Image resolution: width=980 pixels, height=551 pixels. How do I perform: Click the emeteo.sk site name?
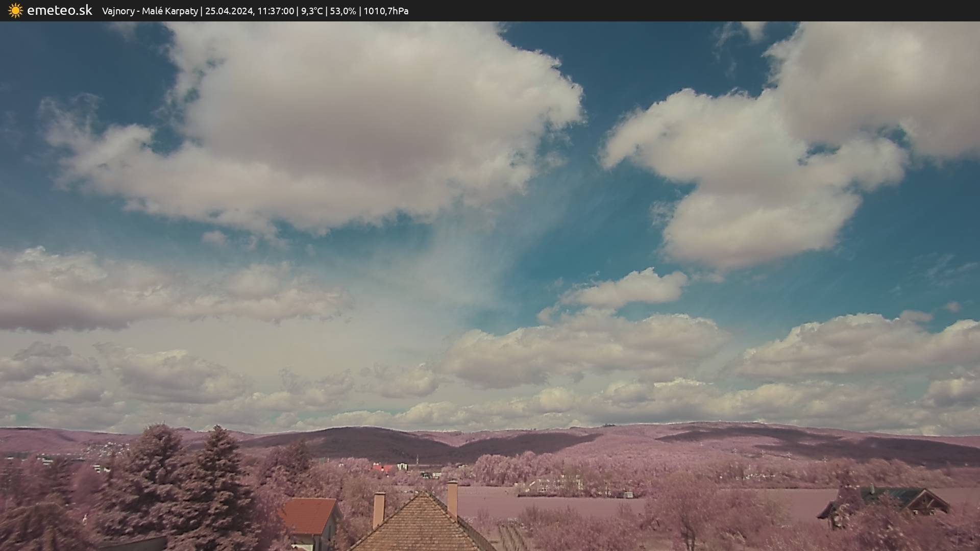tap(59, 11)
